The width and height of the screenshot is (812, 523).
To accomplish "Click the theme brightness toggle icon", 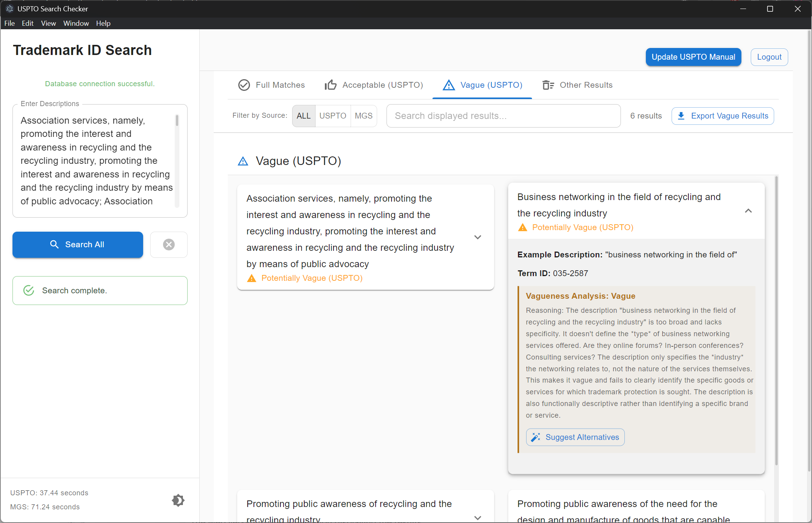I will (x=178, y=500).
